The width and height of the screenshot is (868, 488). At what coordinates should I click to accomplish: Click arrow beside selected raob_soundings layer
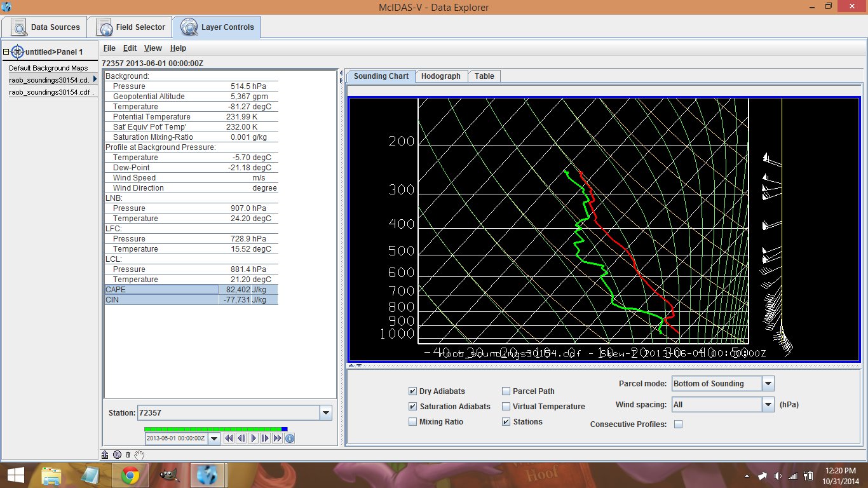click(x=95, y=79)
